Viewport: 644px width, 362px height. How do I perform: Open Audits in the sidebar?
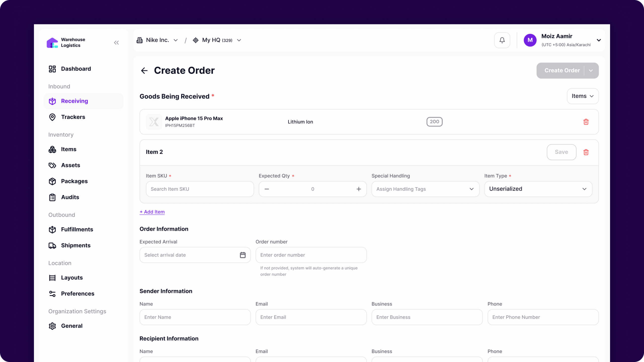point(83,197)
